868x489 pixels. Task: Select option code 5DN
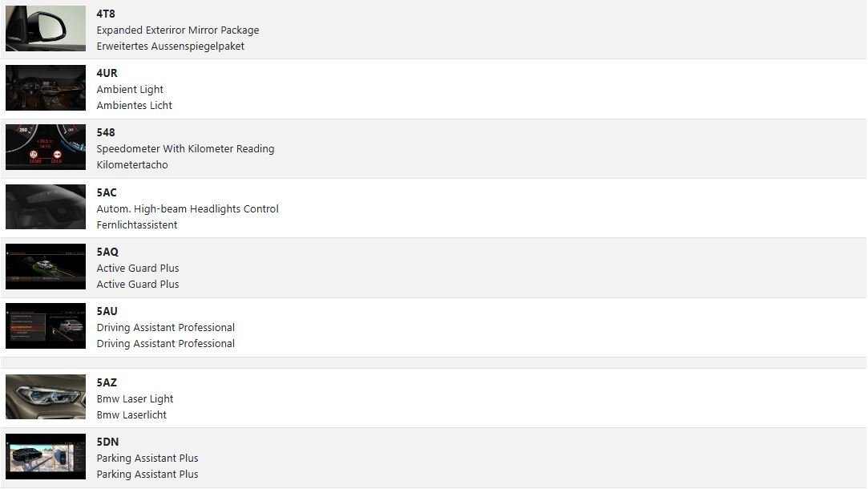click(107, 442)
